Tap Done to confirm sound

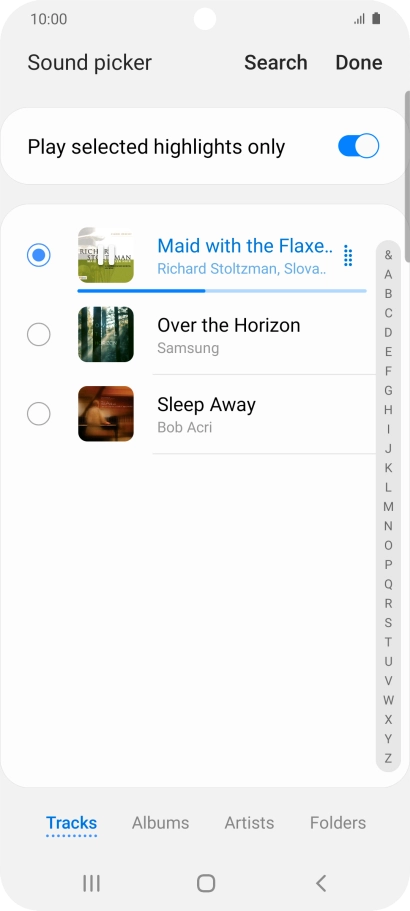tap(359, 63)
